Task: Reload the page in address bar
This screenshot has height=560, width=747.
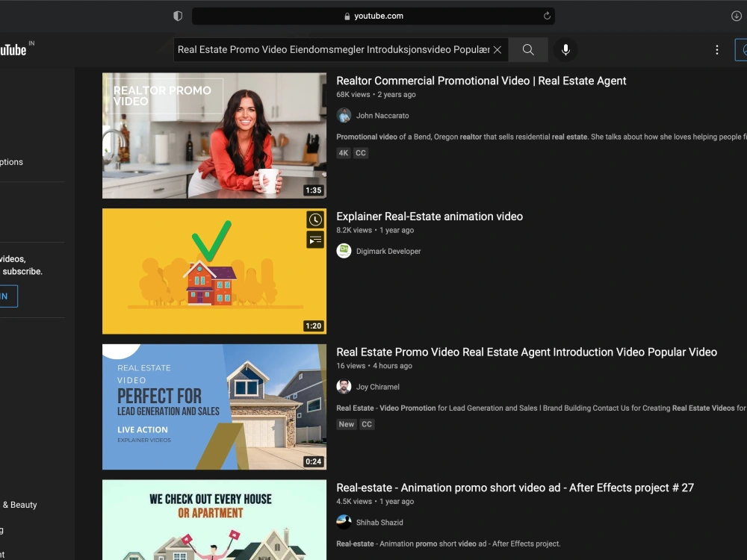Action: 547,16
